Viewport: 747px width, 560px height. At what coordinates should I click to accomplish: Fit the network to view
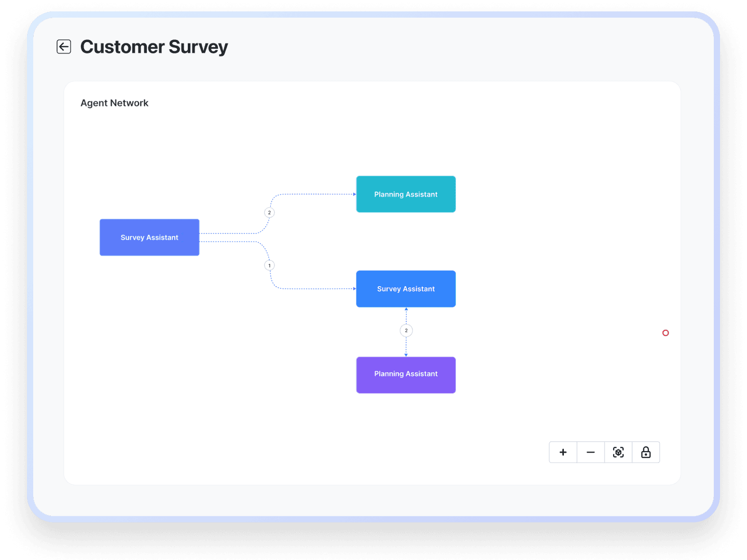point(618,452)
